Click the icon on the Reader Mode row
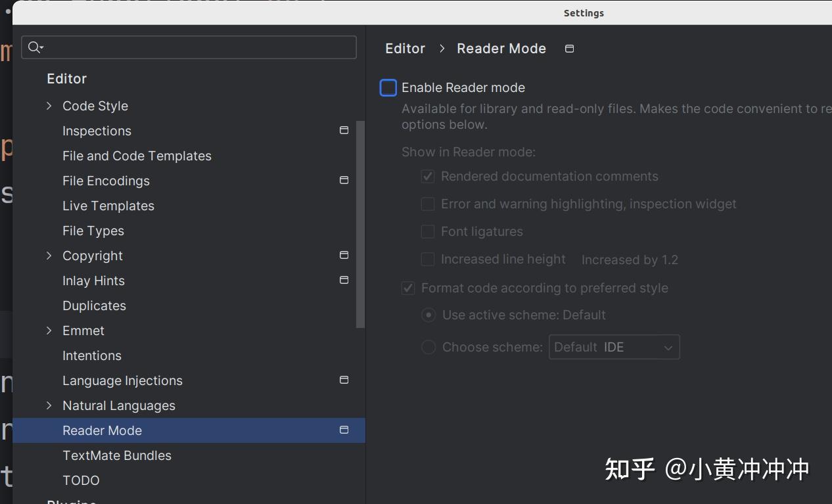Screen dimensions: 832x504 click(x=344, y=430)
